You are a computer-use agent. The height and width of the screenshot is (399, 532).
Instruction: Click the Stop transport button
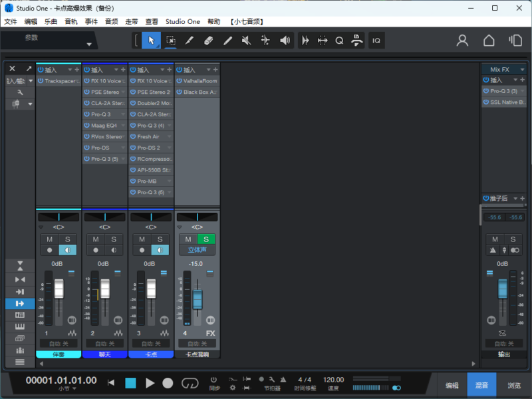[x=130, y=383]
